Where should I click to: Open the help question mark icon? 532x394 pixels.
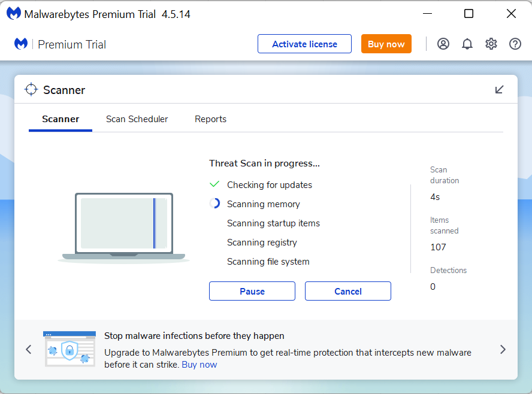[515, 44]
